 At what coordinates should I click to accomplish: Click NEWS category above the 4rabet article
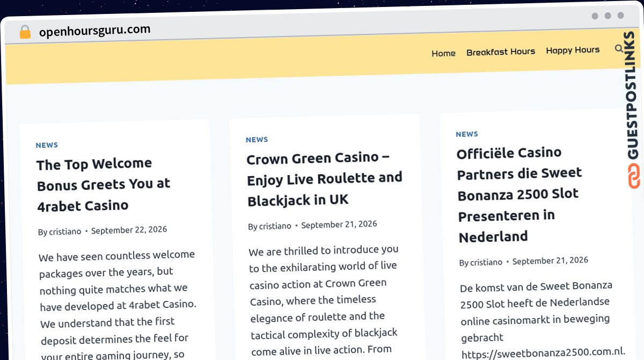click(x=47, y=145)
